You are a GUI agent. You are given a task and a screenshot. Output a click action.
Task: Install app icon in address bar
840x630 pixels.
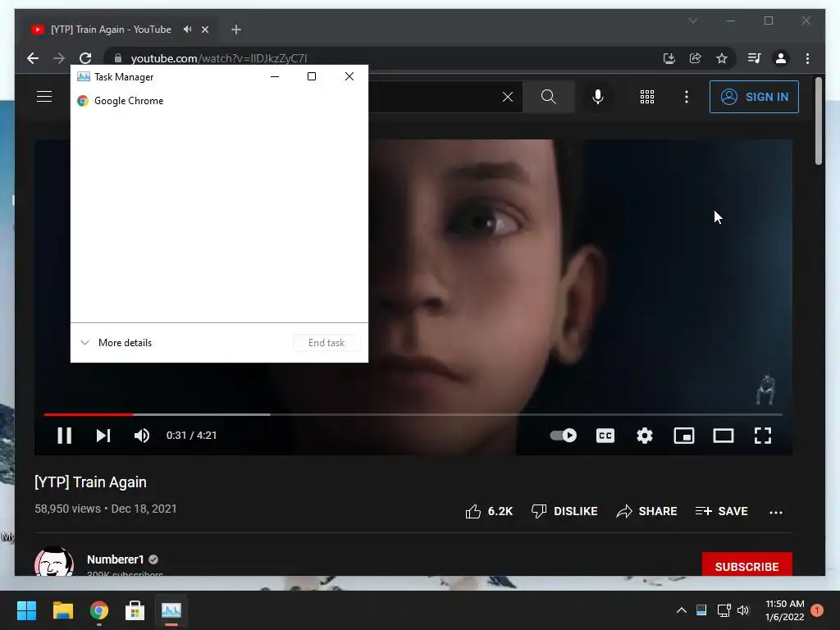click(669, 58)
